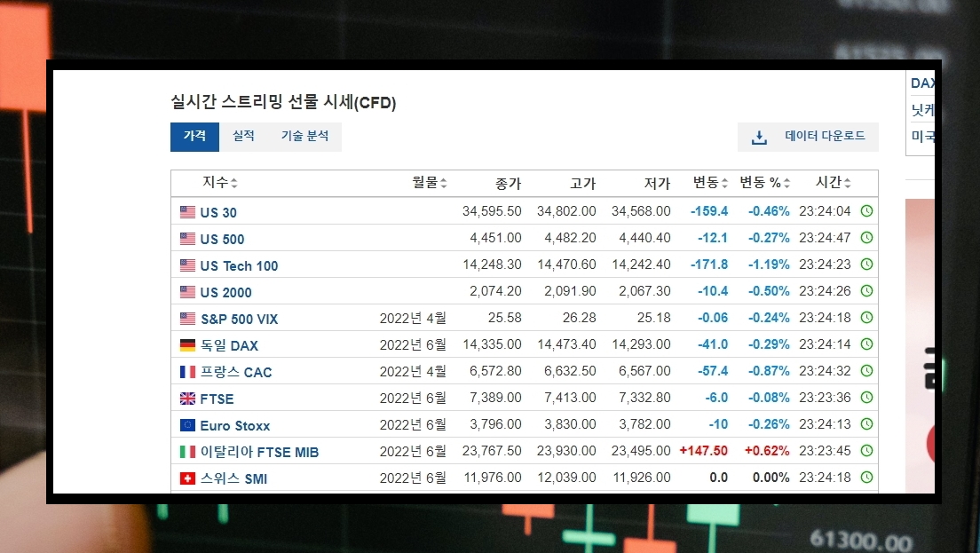Viewport: 980px width, 553px height.
Task: Click the clock icon in Euro Stoxx row
Action: click(866, 423)
